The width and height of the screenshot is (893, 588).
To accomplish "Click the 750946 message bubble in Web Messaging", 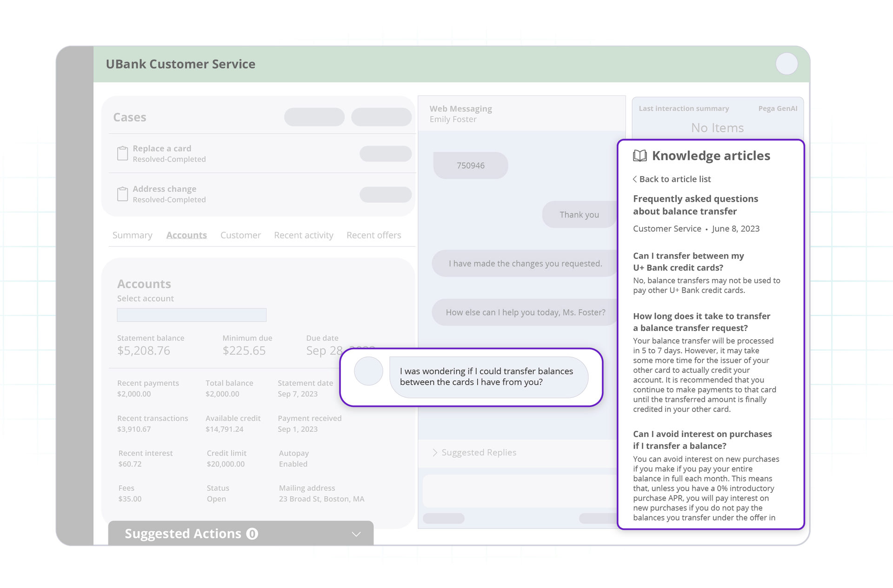I will pyautogui.click(x=470, y=165).
